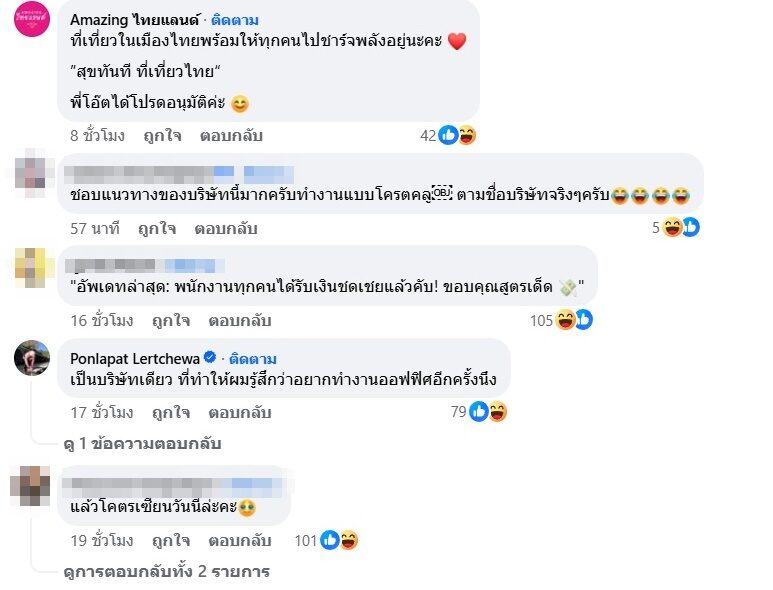Reply to Ponlapat Lertchewa's comment
The height and width of the screenshot is (590, 773).
240,411
